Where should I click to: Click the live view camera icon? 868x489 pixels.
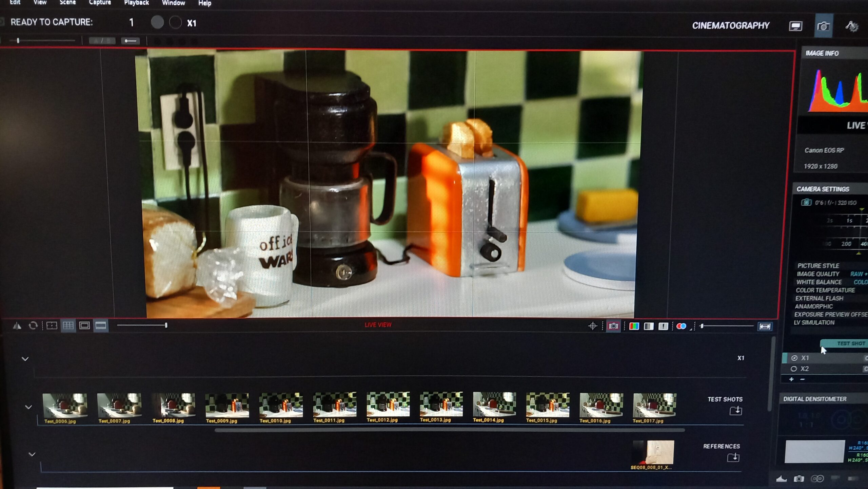click(613, 326)
